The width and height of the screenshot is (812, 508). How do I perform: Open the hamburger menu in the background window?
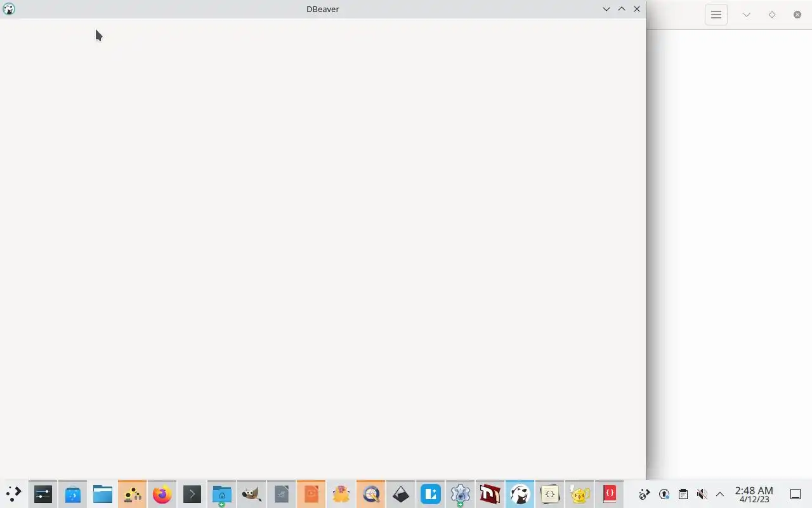click(x=716, y=15)
